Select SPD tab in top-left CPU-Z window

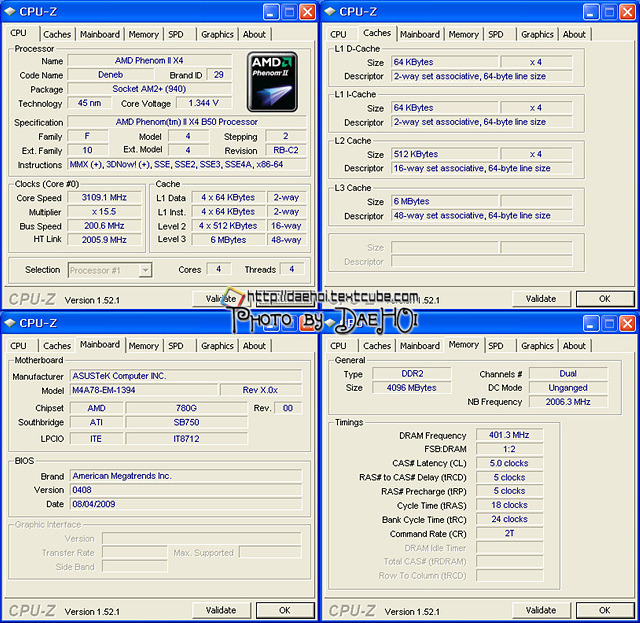point(176,34)
